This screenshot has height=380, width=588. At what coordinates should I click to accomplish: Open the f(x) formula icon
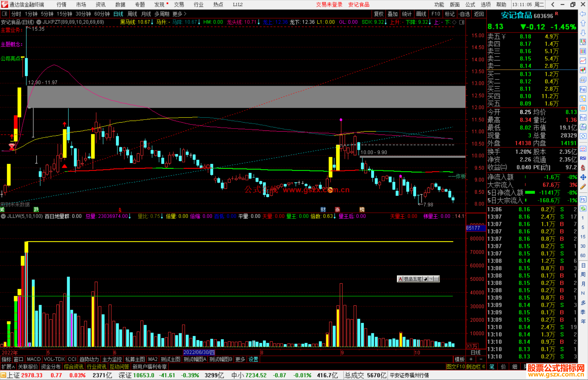point(583,127)
